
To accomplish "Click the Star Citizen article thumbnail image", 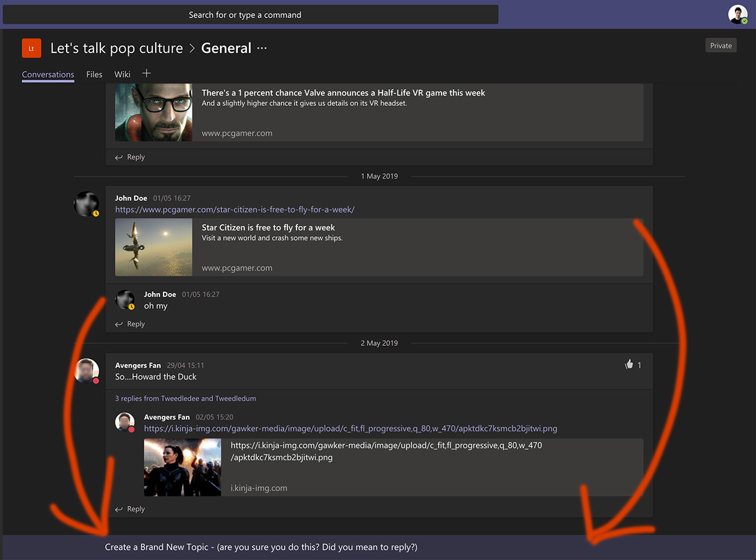I will point(153,247).
